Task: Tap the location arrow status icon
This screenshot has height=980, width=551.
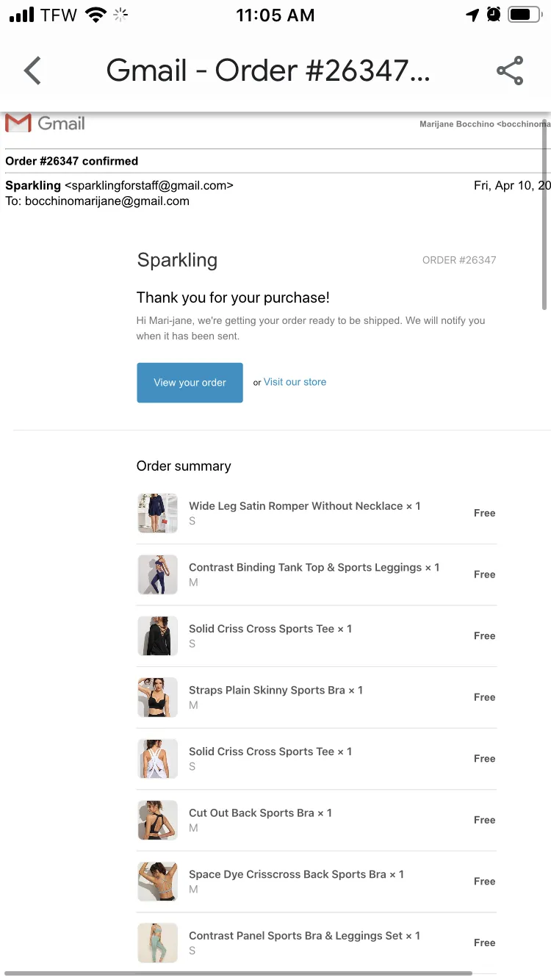Action: (x=472, y=15)
